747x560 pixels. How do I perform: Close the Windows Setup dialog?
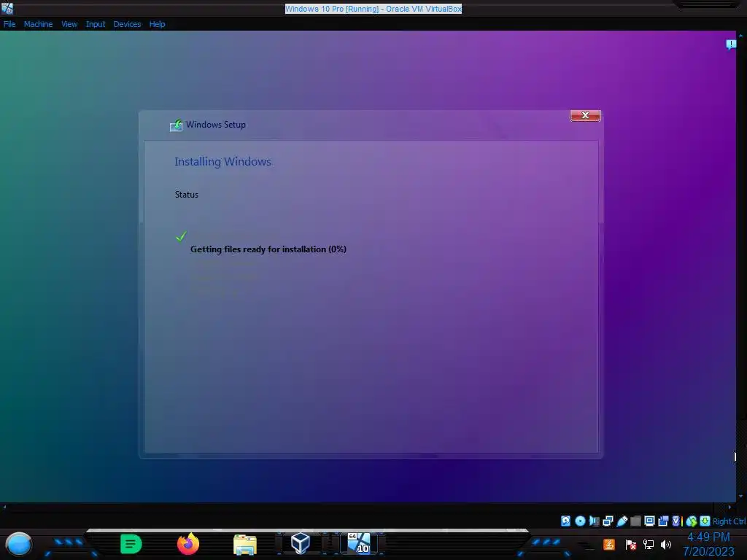pos(585,115)
